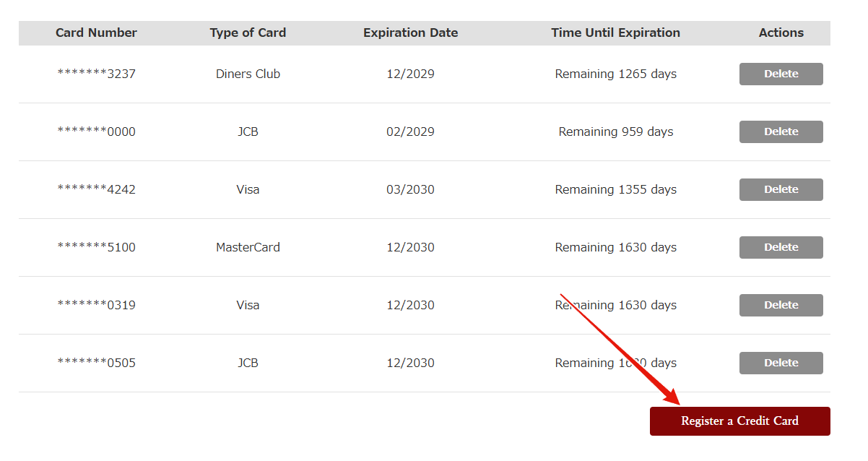This screenshot has height=461, width=868.
Task: Delete the Visa card ending 4242
Action: tap(781, 189)
